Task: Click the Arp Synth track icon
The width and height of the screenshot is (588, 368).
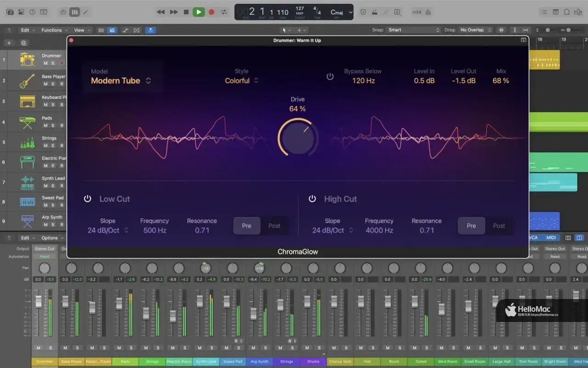Action: 28,221
